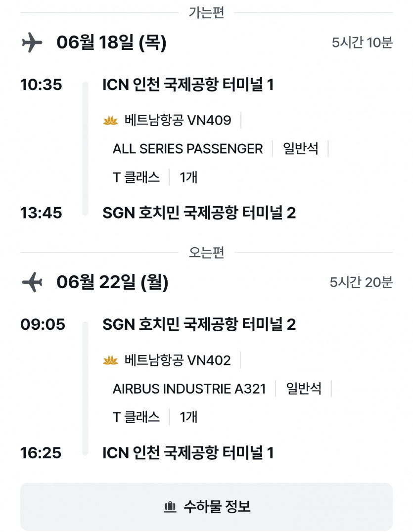Click SGN 호치민 국제공항 터미널 2 arrival at 13:45

[x=199, y=213]
